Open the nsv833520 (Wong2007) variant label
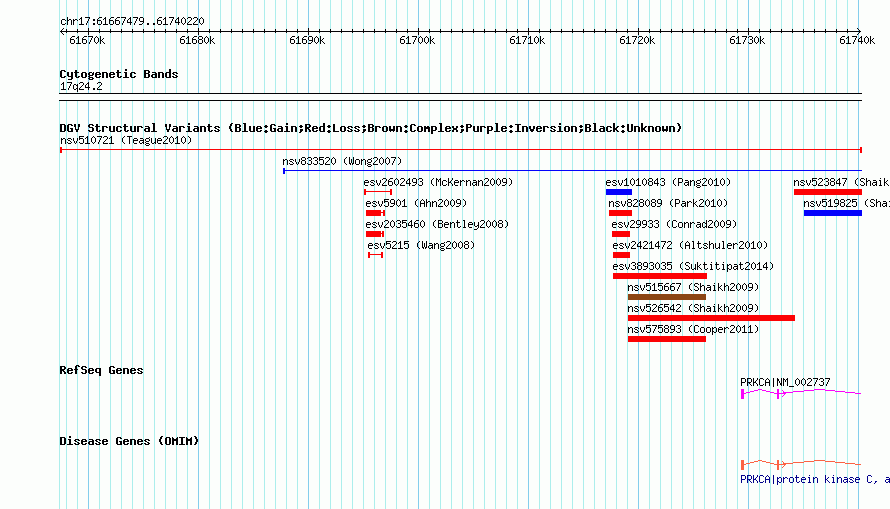Viewport: 890px width, 509px height. tap(342, 161)
